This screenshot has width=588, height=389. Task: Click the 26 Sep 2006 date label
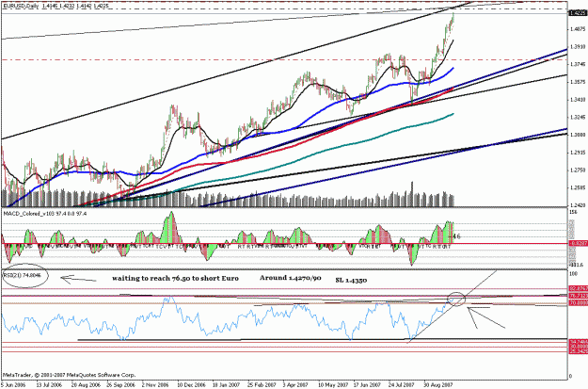[120, 385]
